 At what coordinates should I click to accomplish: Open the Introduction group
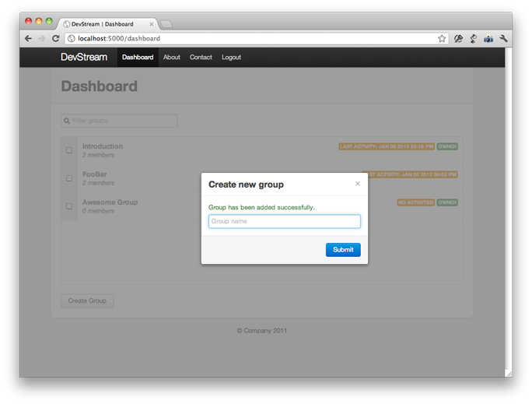tap(103, 146)
